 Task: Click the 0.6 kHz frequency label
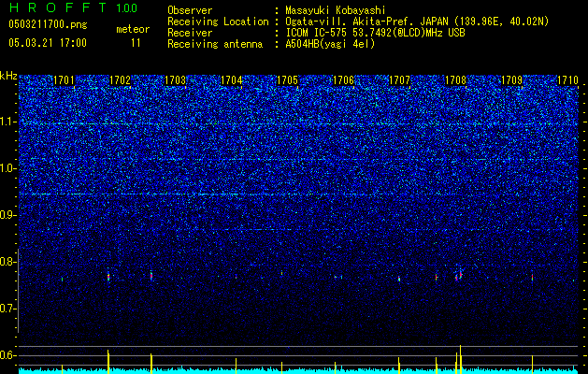[x=7, y=355]
